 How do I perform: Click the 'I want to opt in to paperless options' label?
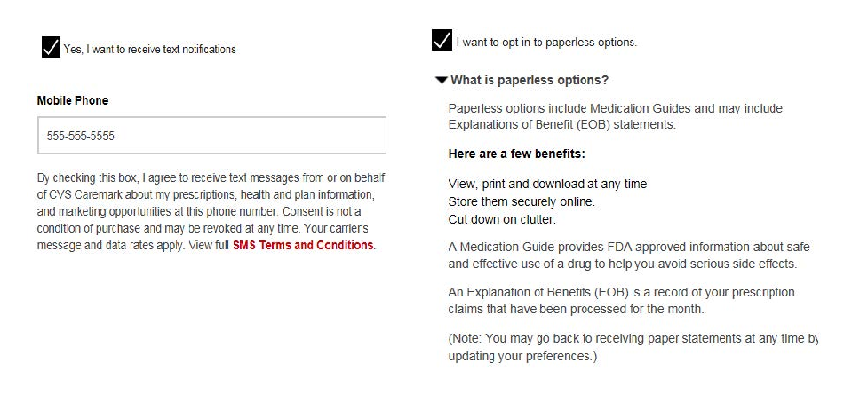pyautogui.click(x=546, y=42)
